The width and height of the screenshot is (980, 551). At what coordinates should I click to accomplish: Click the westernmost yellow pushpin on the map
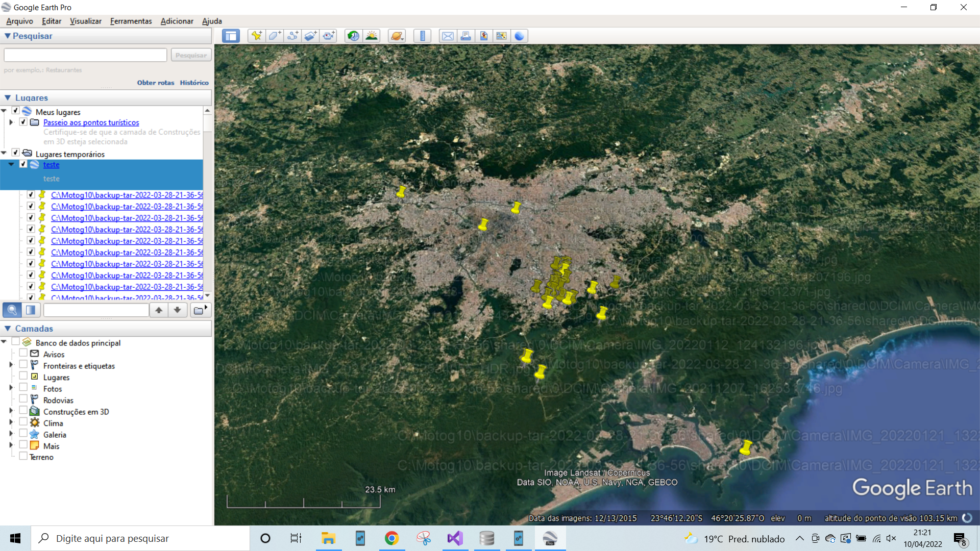click(401, 192)
